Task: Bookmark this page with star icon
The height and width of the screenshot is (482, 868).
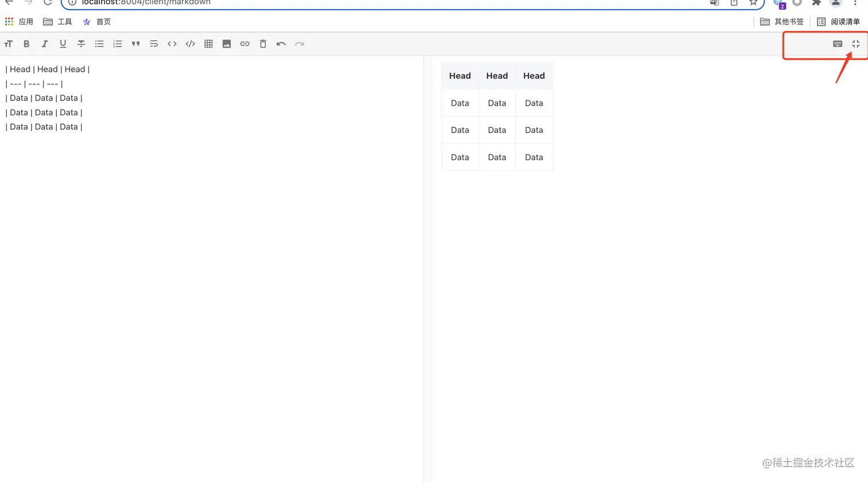Action: coord(753,3)
